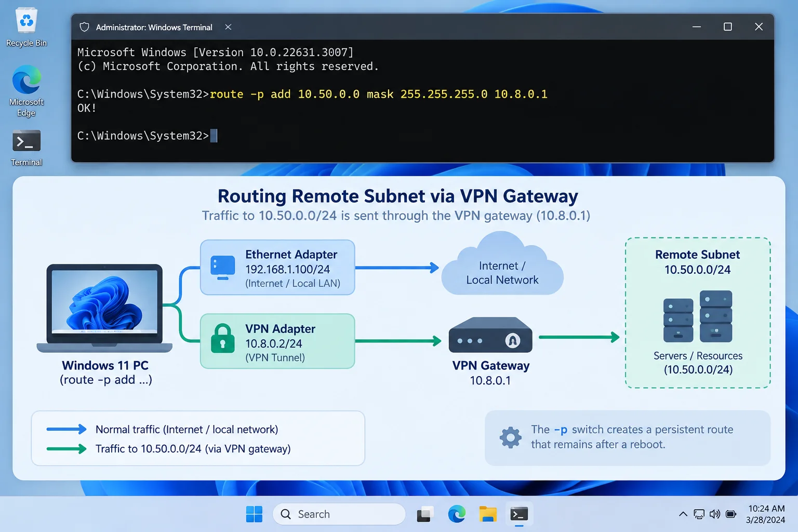Click the Remote Subnet 10.50.0.0/24 heading
The height and width of the screenshot is (532, 798).
click(697, 262)
